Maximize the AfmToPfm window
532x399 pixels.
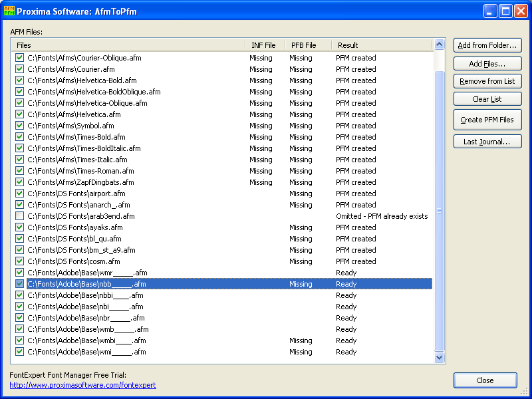(505, 11)
